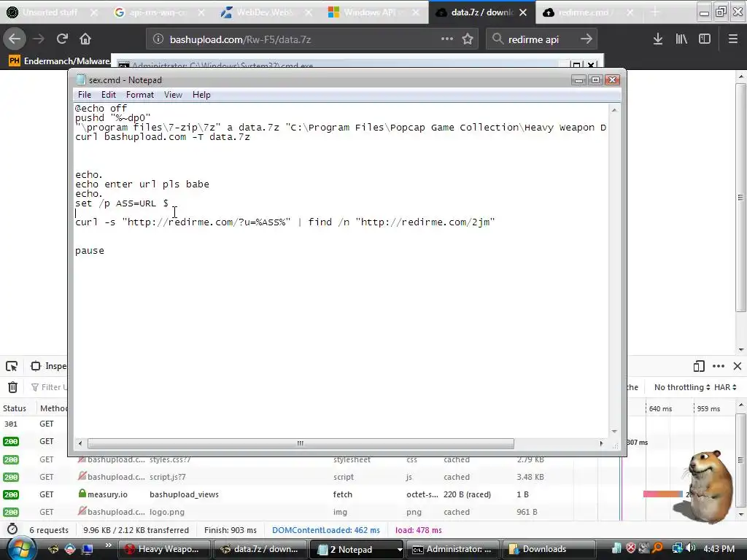Close the developer tools panel
Screen dimensions: 747x560
(x=738, y=366)
